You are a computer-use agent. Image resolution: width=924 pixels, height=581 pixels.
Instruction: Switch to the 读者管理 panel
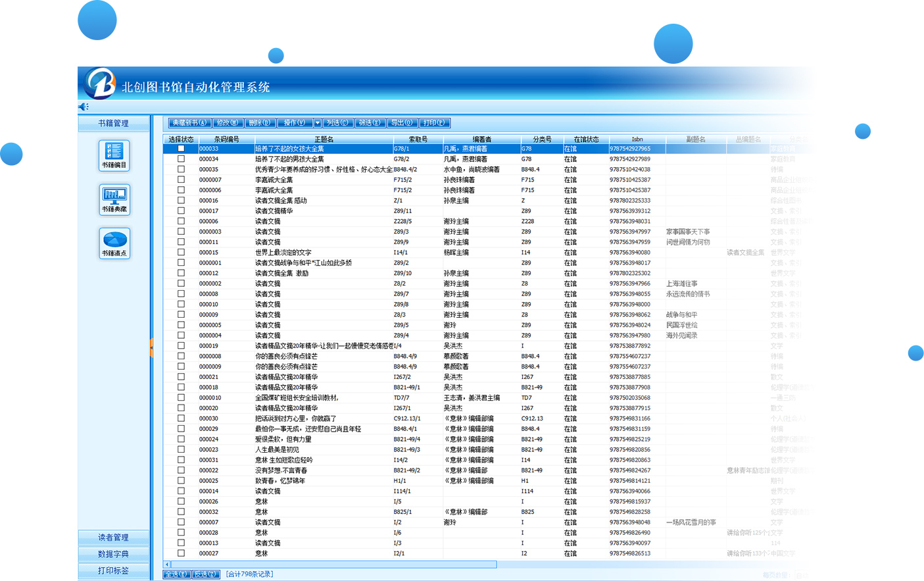click(113, 538)
